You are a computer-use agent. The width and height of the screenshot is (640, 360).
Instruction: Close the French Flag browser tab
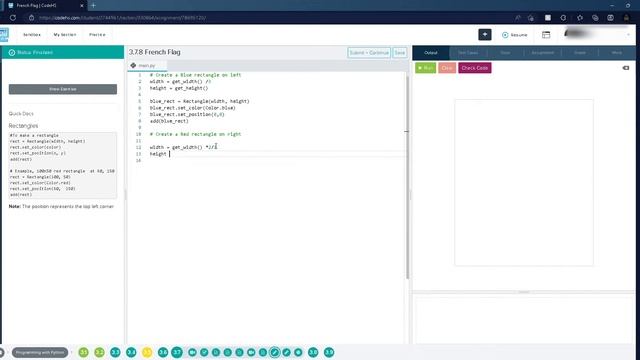pyautogui.click(x=82, y=6)
